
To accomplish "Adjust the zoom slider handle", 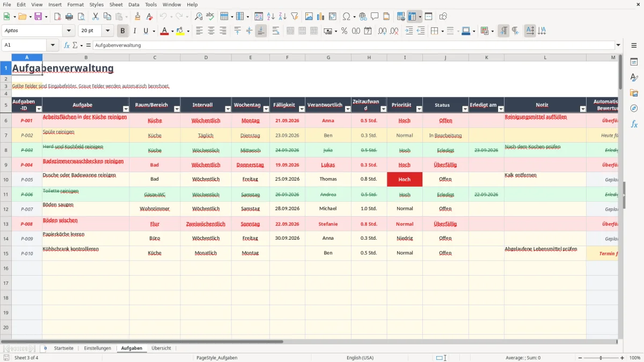I will pyautogui.click(x=601, y=358).
